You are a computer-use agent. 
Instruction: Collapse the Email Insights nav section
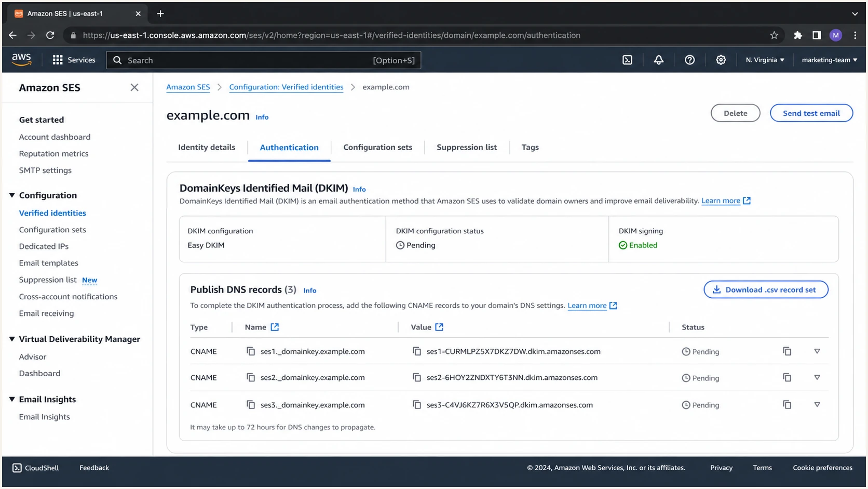tap(12, 399)
